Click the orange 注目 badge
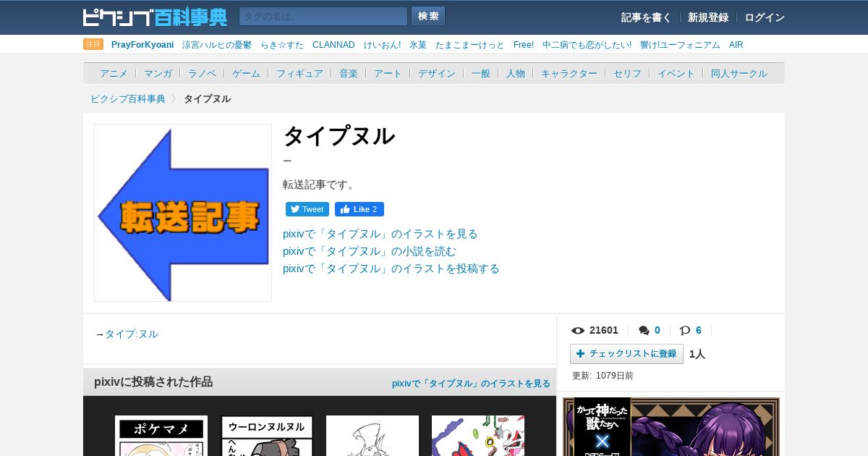868x456 pixels. click(93, 44)
